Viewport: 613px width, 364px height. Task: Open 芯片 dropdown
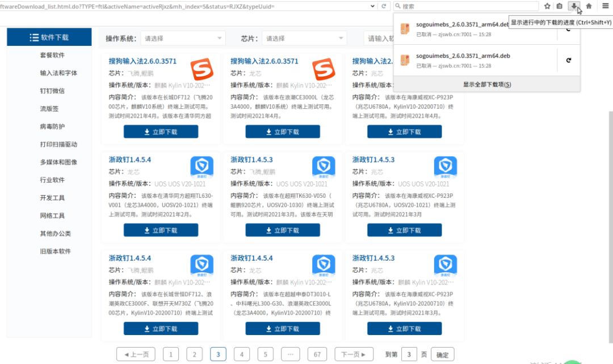pos(305,39)
